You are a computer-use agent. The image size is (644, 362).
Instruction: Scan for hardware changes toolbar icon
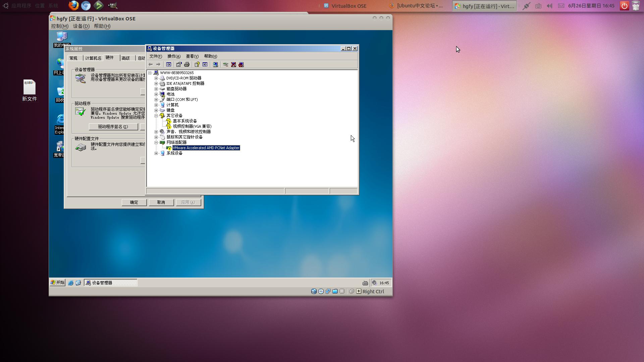pos(215,64)
